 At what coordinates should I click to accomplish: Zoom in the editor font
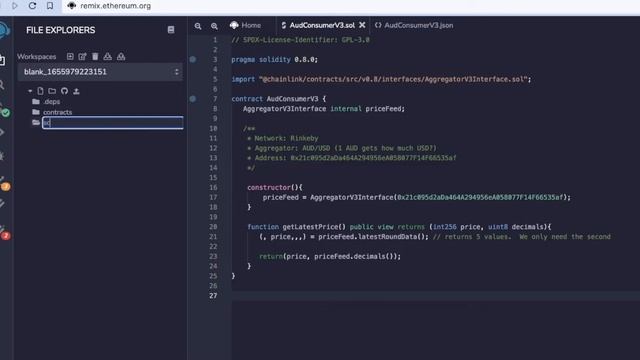click(214, 26)
